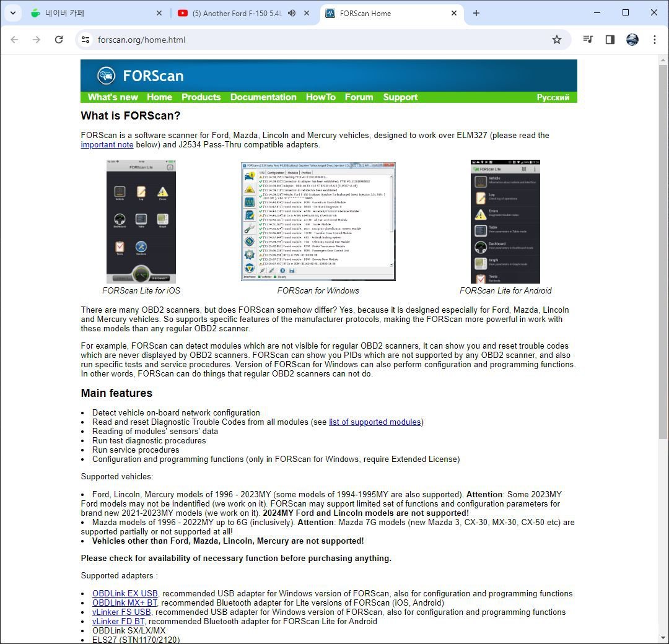Image resolution: width=669 pixels, height=644 pixels.
Task: Click the FORScan logo icon in header
Action: click(106, 76)
